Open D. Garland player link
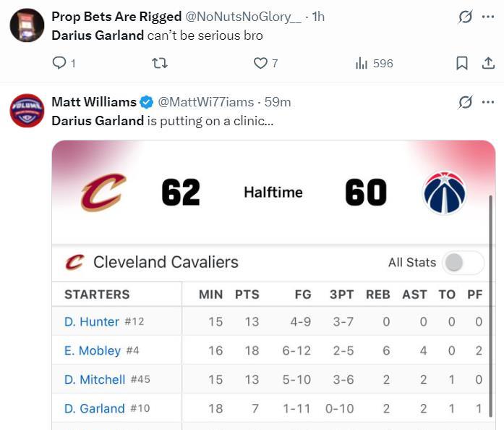Viewport: 504px width, 430px height. point(94,408)
